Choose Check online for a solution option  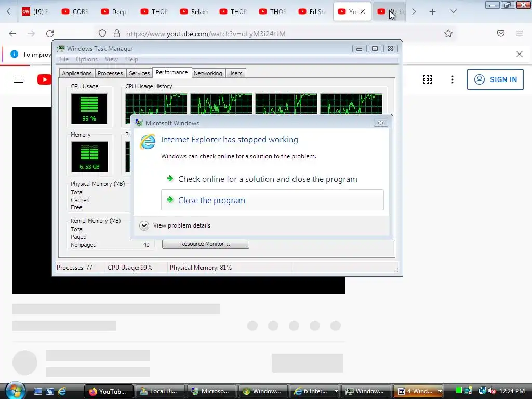pos(268,179)
